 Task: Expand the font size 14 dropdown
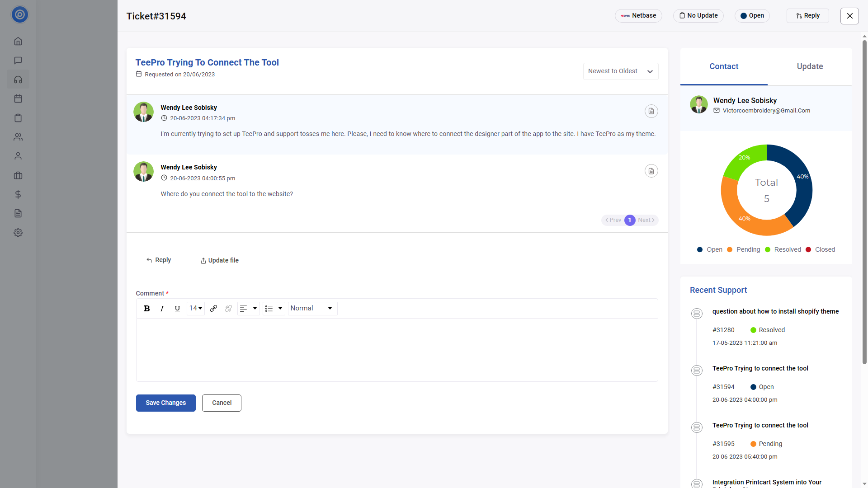point(195,308)
